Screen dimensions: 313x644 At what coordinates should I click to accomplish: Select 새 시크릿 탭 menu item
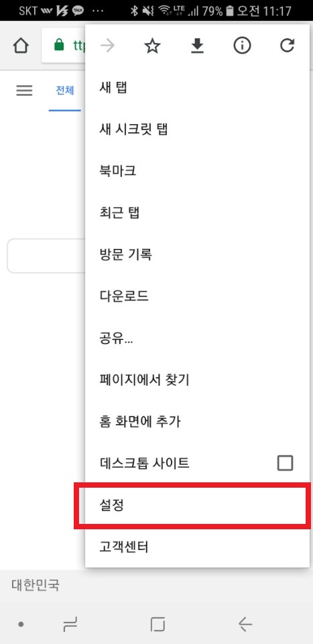(197, 129)
